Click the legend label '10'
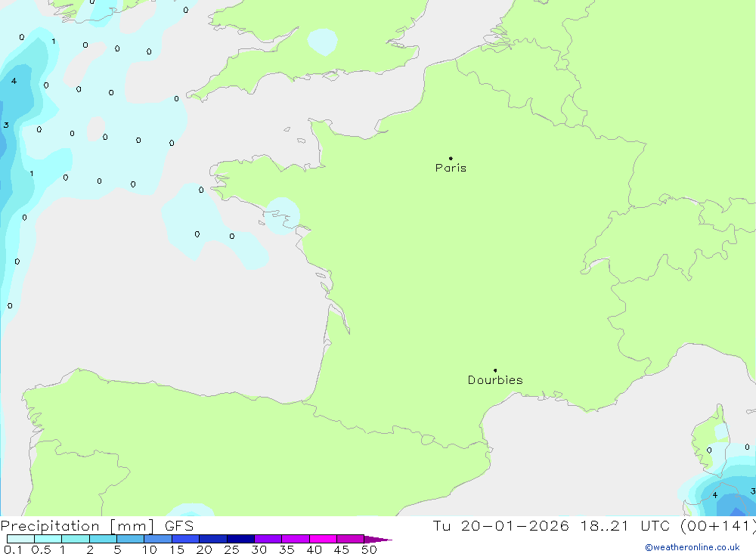The image size is (756, 554). pos(150,549)
